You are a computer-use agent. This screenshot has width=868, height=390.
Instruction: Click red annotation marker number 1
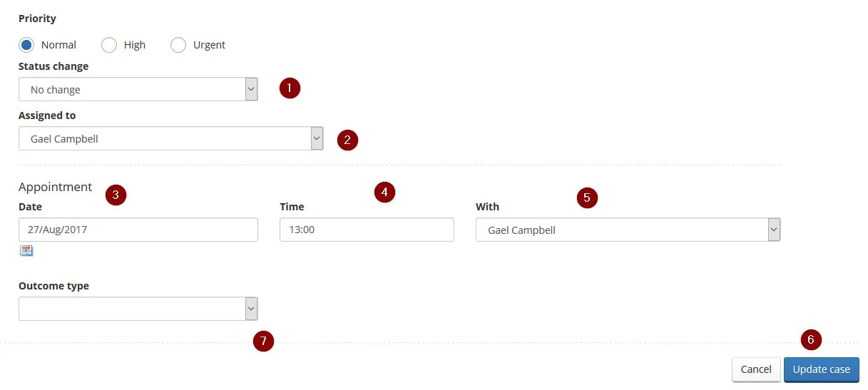pos(290,89)
